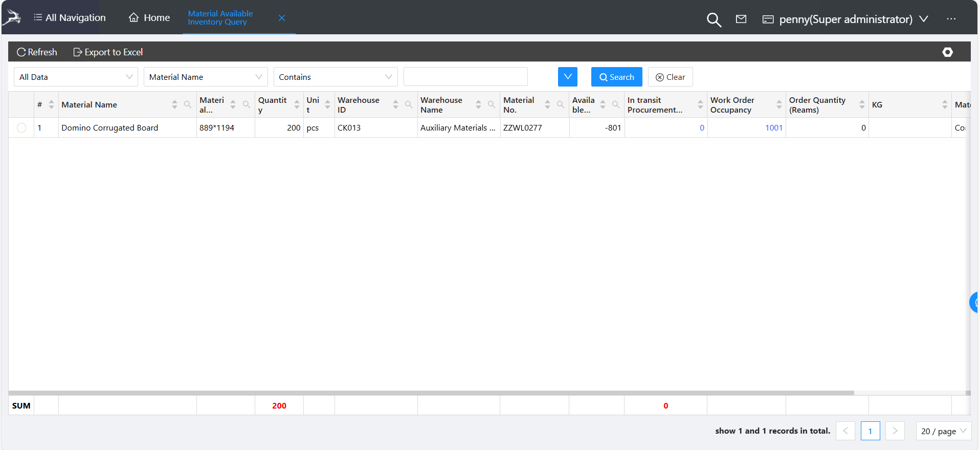Click search icon in Material Name column
The width and height of the screenshot is (980, 450).
pyautogui.click(x=188, y=104)
